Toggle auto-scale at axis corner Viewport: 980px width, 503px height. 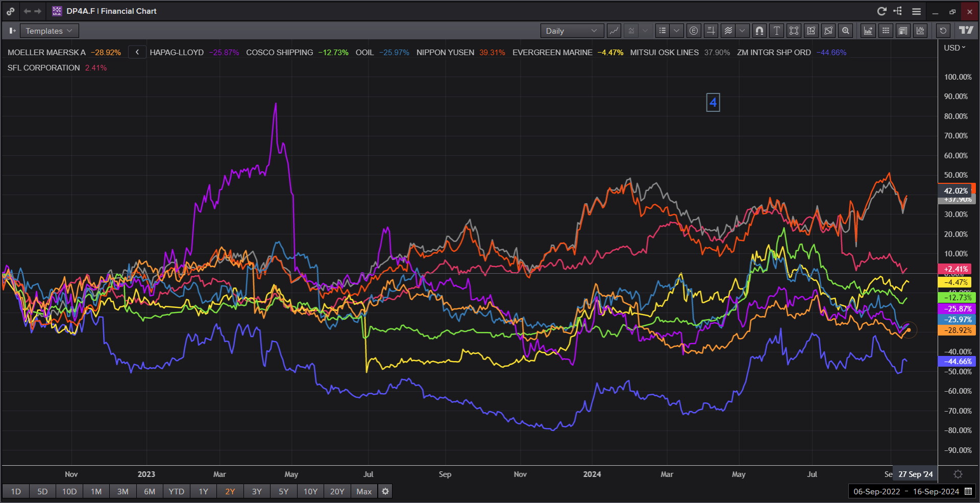[x=958, y=474]
